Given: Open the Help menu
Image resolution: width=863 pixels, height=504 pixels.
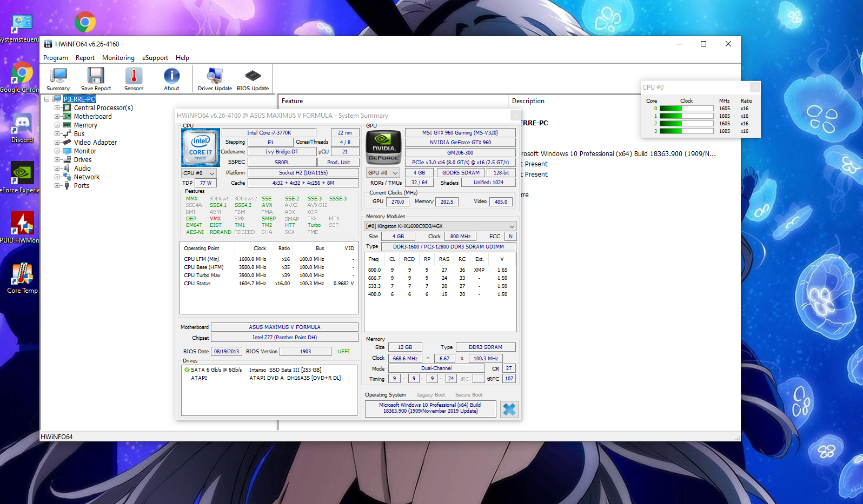Looking at the screenshot, I should [183, 58].
